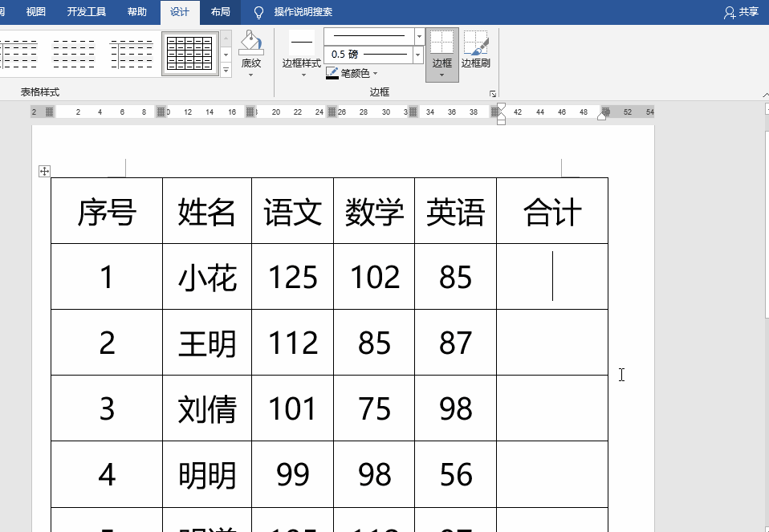Click the 数学 header cell

tap(374, 211)
